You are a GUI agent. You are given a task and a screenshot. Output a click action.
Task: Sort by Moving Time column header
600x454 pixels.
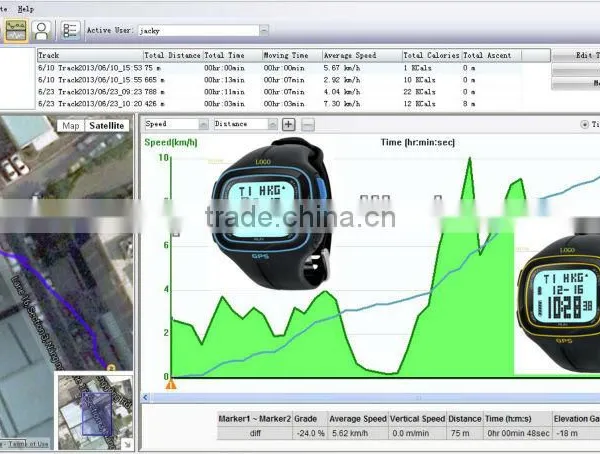click(292, 56)
